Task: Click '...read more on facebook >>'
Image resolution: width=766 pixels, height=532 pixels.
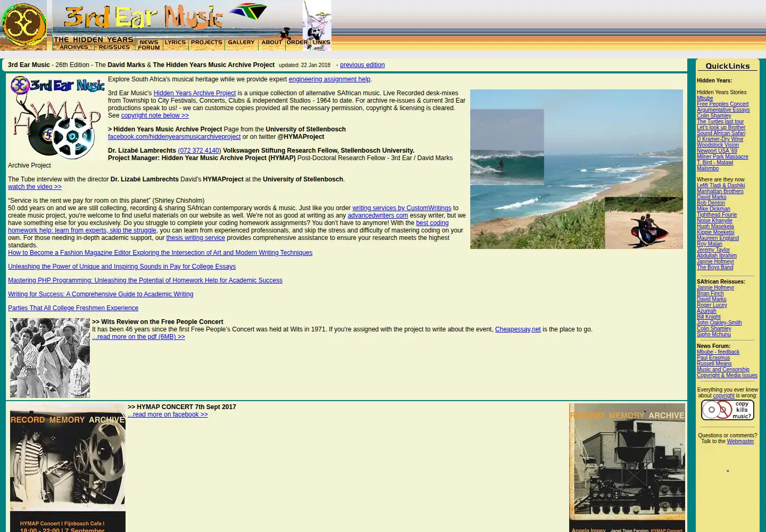Action: pyautogui.click(x=168, y=414)
